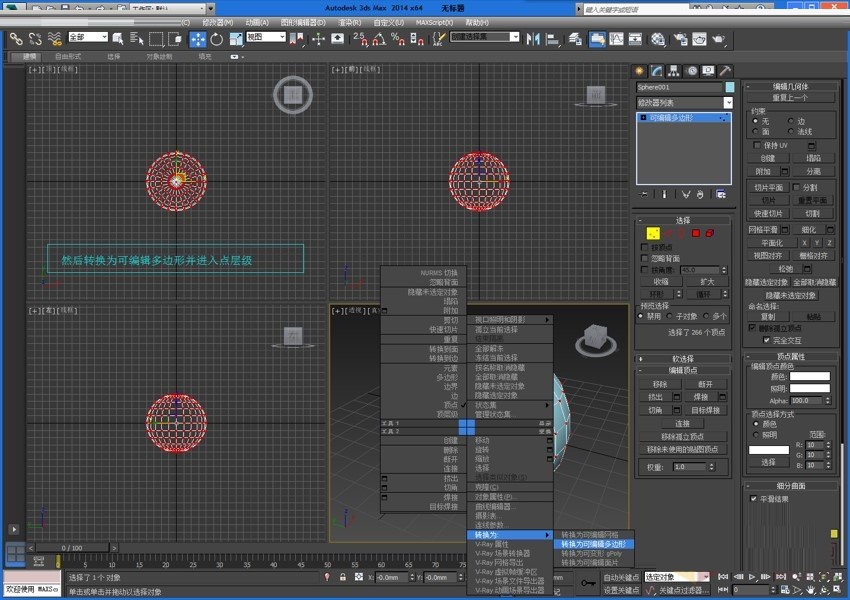
Task: Open the 渲染(R) menu
Action: coord(349,22)
